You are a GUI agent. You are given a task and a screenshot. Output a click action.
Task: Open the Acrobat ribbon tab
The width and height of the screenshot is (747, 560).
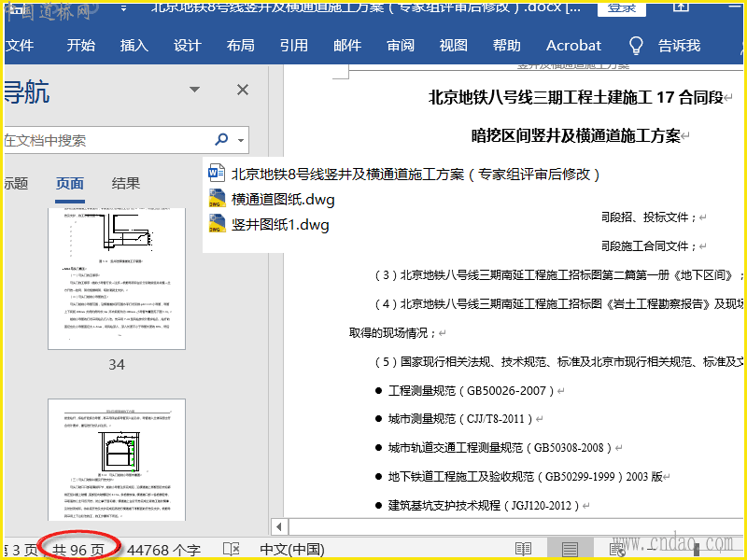(x=573, y=46)
